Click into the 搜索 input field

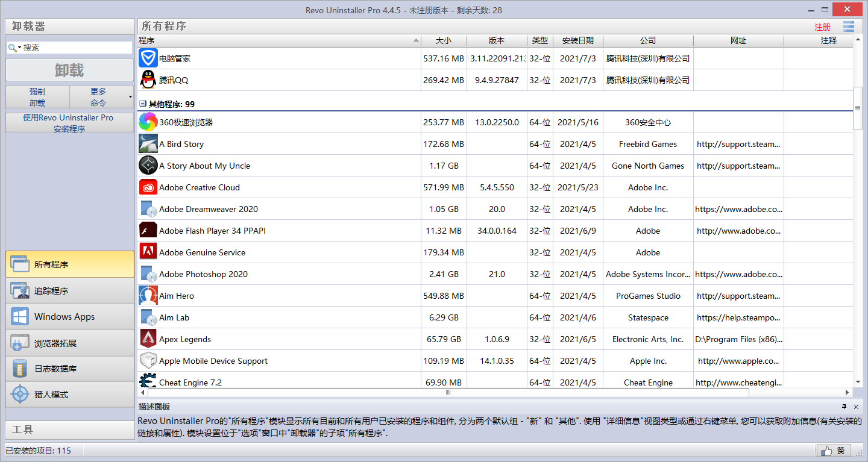coord(77,48)
